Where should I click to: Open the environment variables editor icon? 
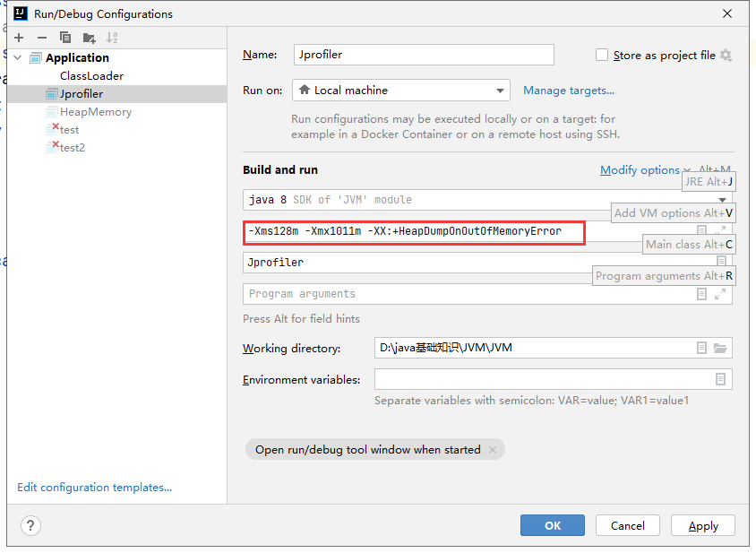tap(721, 379)
